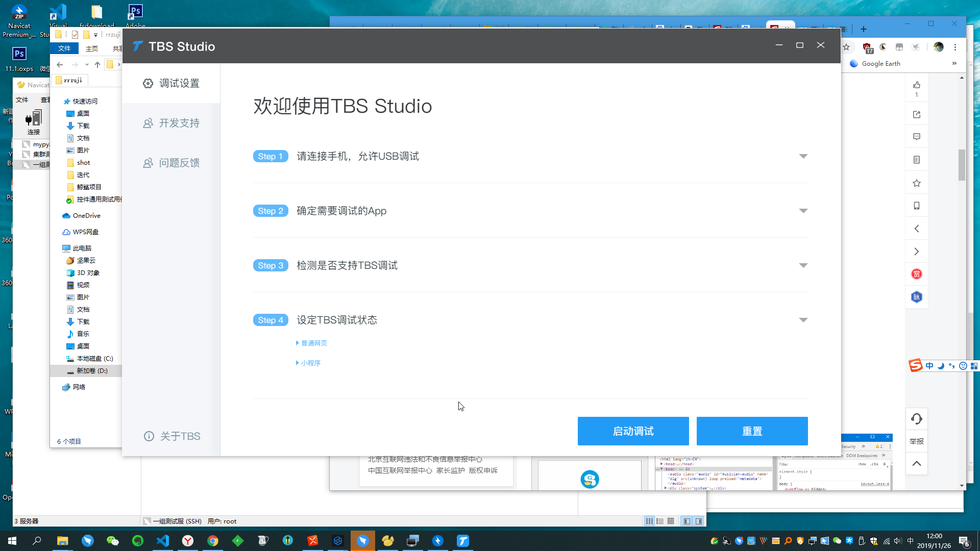Click the red 赏 reward icon
This screenshot has width=980, height=551.
917,274
